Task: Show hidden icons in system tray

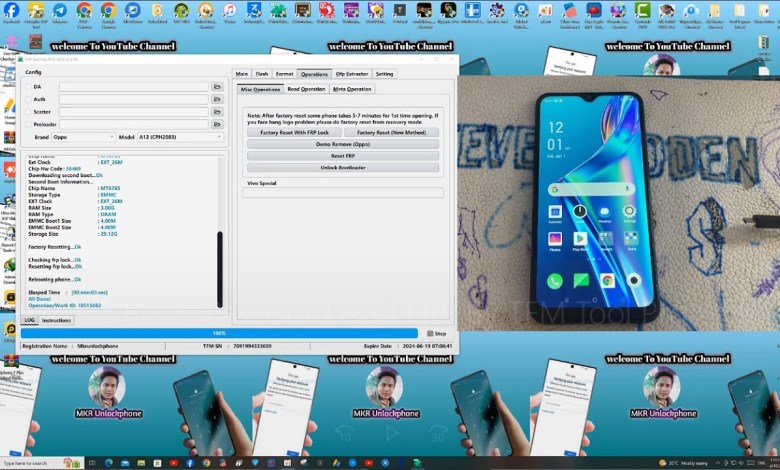Action: (717, 463)
